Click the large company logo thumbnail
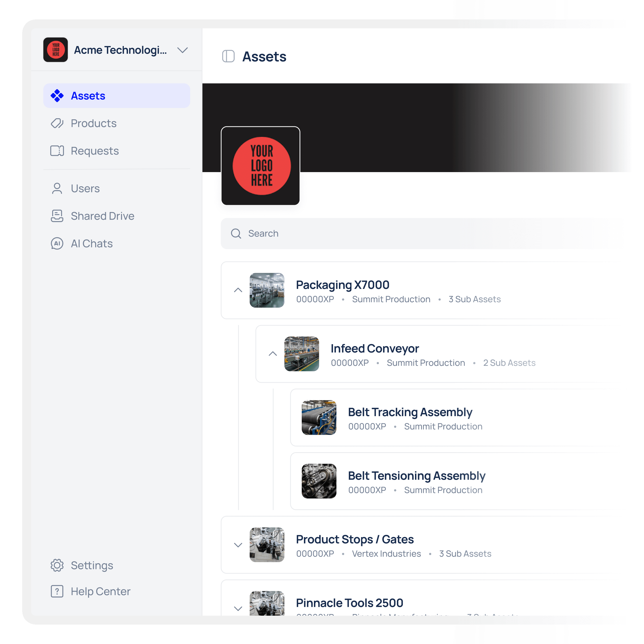The image size is (644, 644). [261, 166]
